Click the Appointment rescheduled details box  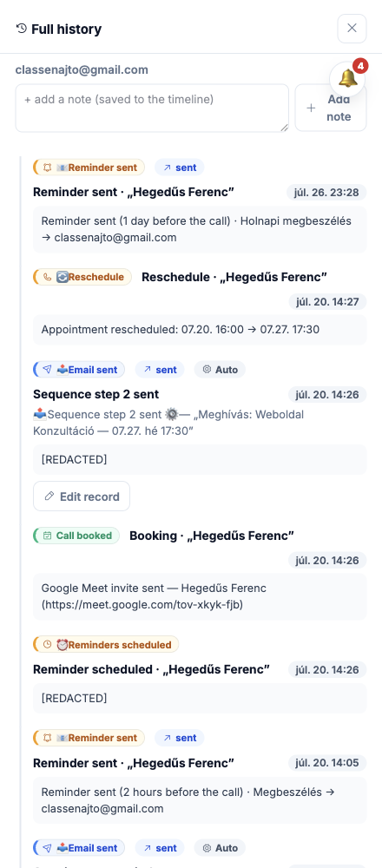[x=200, y=329]
